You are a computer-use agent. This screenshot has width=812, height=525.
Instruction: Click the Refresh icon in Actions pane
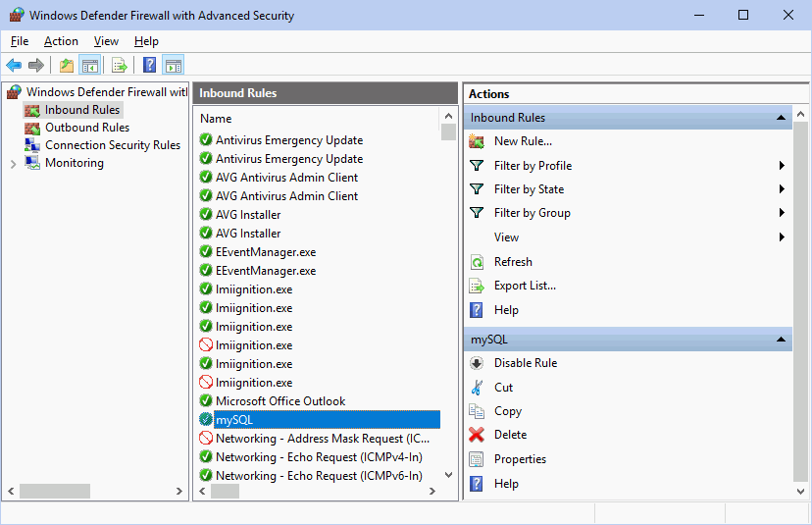(x=477, y=262)
